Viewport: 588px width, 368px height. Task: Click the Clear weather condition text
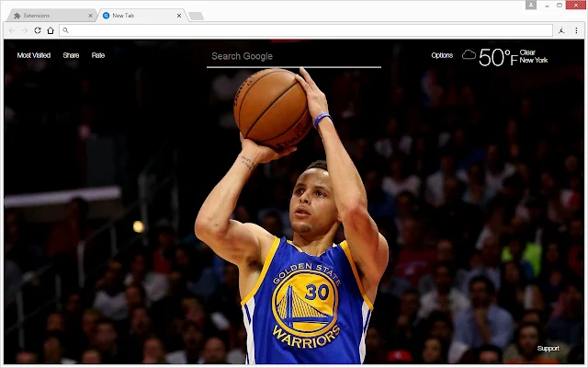pyautogui.click(x=527, y=52)
